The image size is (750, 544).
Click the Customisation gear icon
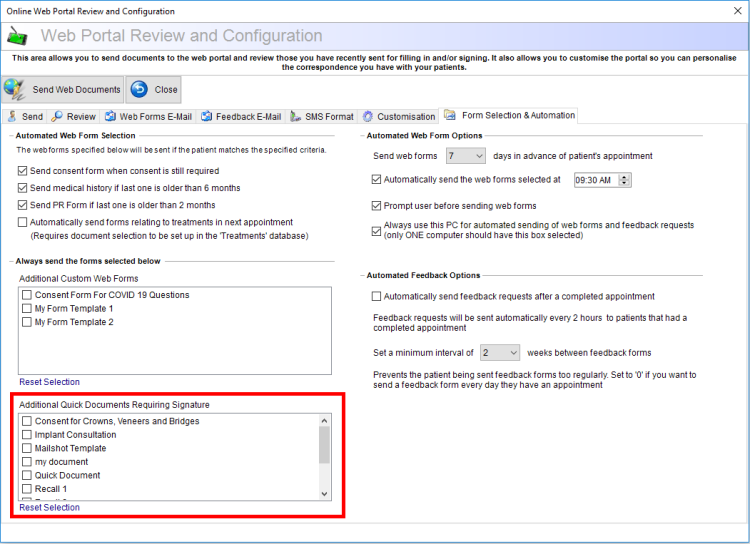[367, 116]
